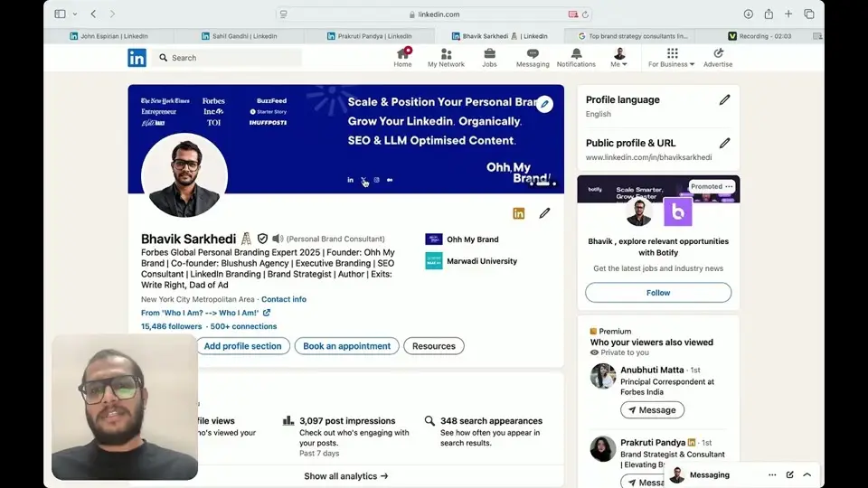Screen dimensions: 868x488
Task: Click the Safari share icon
Action: [x=769, y=14]
